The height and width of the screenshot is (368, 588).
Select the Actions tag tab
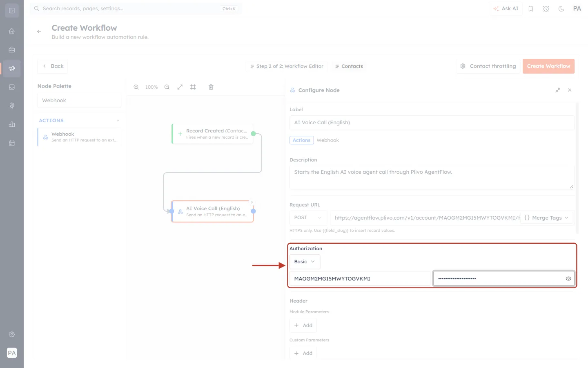pos(302,140)
